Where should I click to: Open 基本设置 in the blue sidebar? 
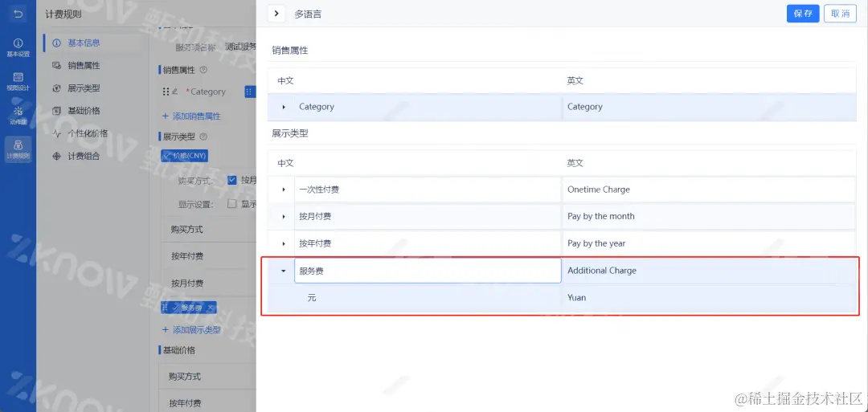coord(18,47)
